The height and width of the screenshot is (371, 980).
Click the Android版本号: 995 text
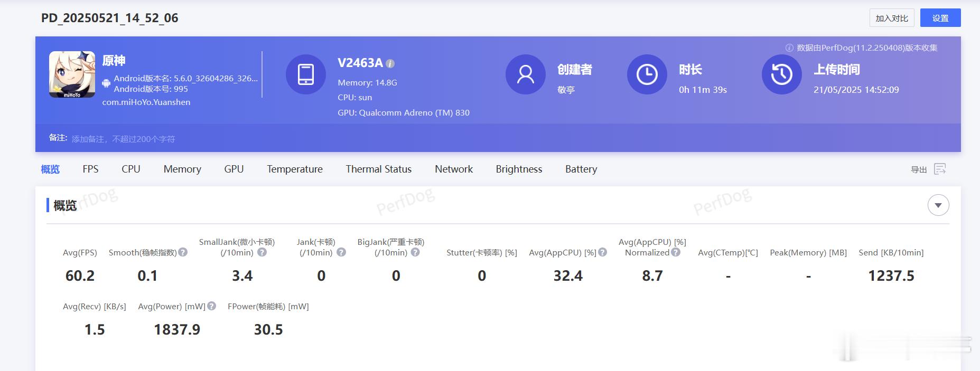point(151,89)
